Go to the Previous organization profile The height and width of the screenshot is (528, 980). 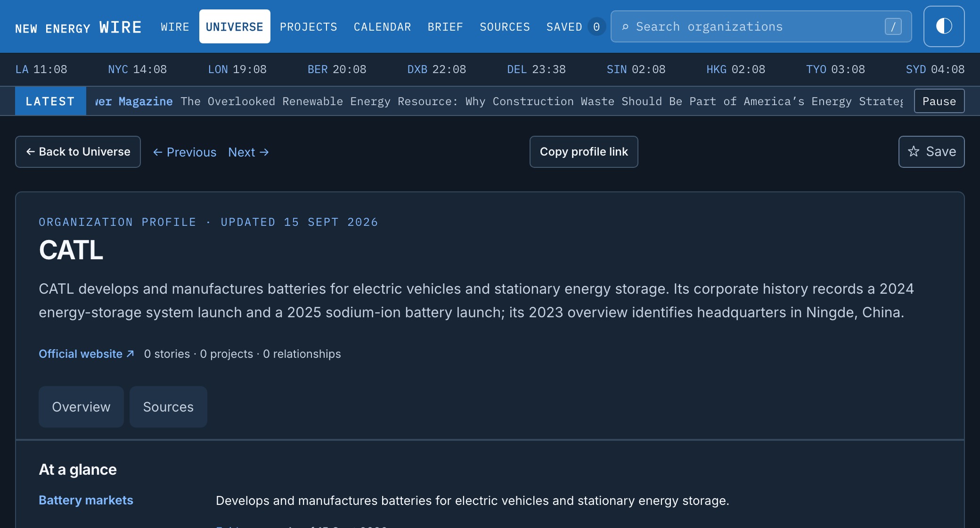click(185, 152)
